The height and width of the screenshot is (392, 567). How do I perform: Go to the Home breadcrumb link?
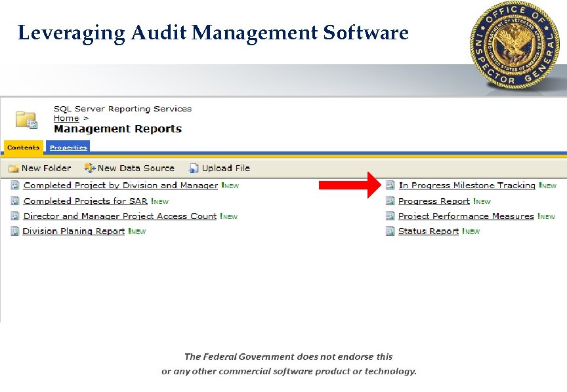pyautogui.click(x=66, y=118)
